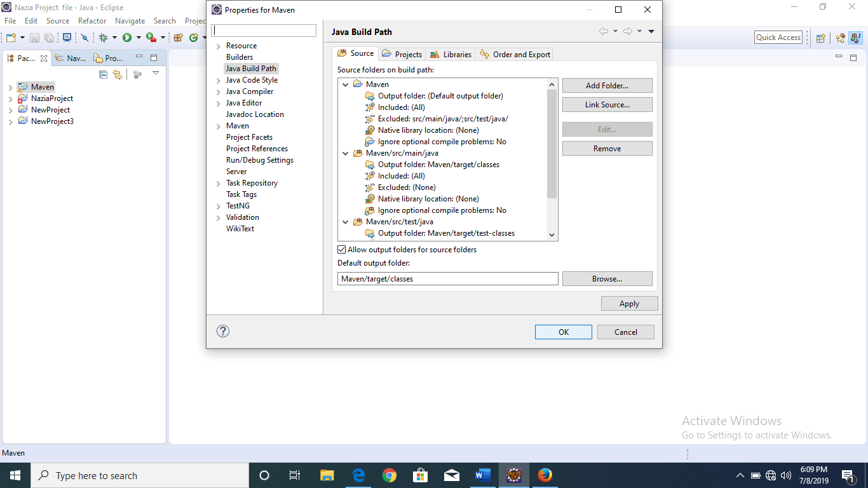Click the New Java Class toolbar icon
Viewport: 868px width, 488px height.
pos(194,37)
